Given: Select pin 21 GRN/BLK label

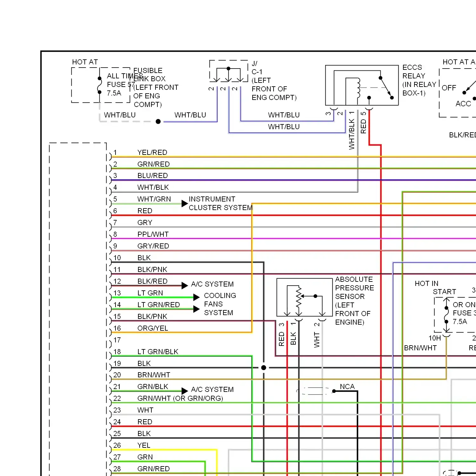Looking at the screenshot, I should tap(153, 387).
